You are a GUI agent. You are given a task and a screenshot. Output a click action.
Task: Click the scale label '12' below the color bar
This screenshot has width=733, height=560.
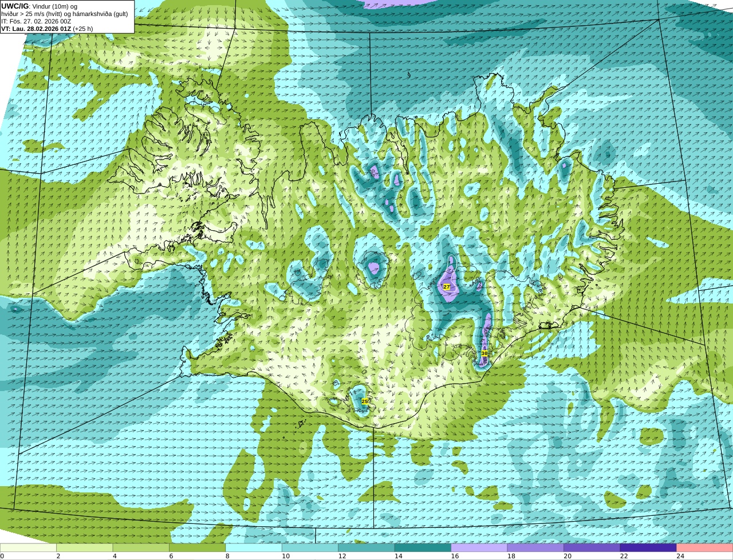pyautogui.click(x=342, y=555)
